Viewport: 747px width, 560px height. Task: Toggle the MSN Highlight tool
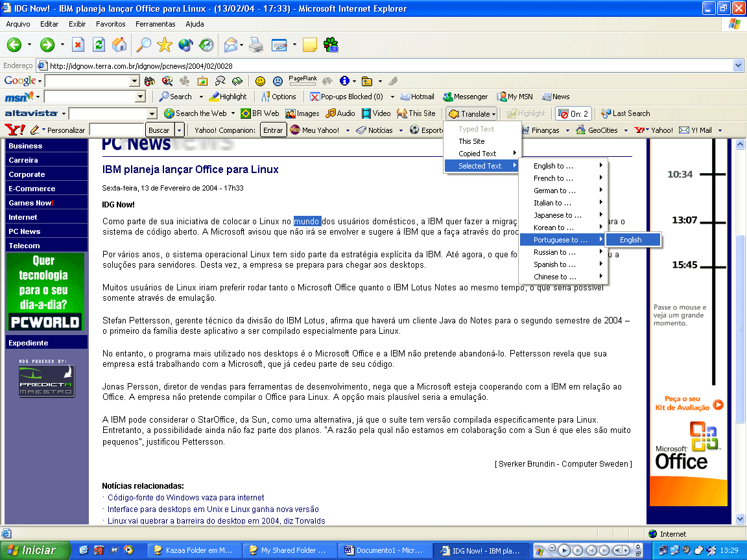click(227, 97)
